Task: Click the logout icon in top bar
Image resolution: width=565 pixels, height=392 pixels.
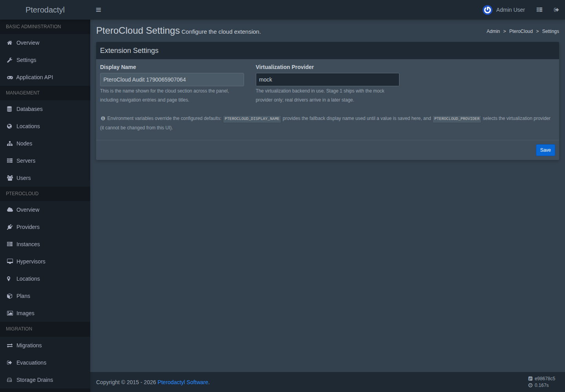Action: coord(556,10)
